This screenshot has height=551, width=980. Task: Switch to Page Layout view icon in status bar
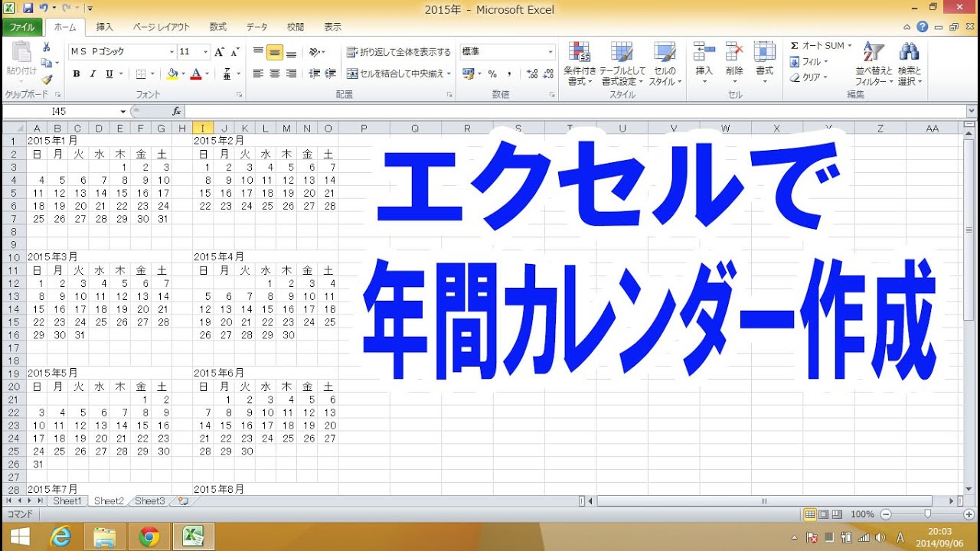pos(823,514)
